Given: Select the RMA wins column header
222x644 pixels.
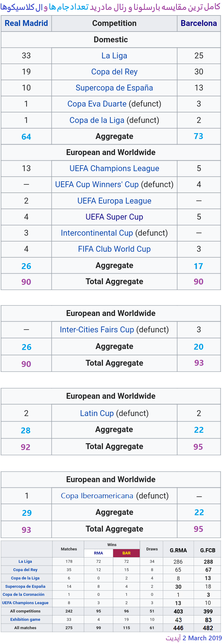Looking at the screenshot, I should pyautogui.click(x=98, y=553).
